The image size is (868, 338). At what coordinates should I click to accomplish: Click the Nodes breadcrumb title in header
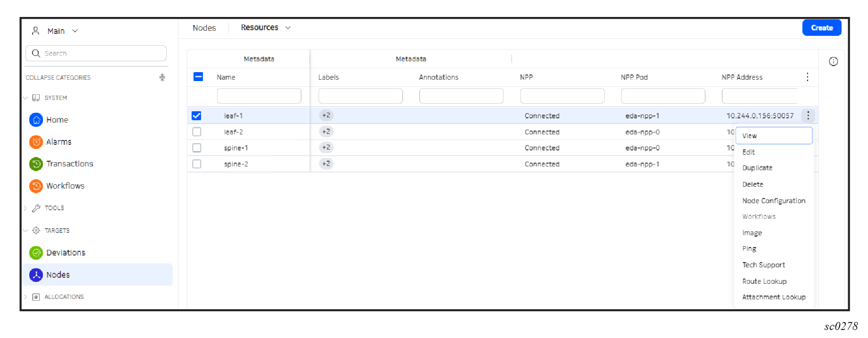(x=204, y=28)
